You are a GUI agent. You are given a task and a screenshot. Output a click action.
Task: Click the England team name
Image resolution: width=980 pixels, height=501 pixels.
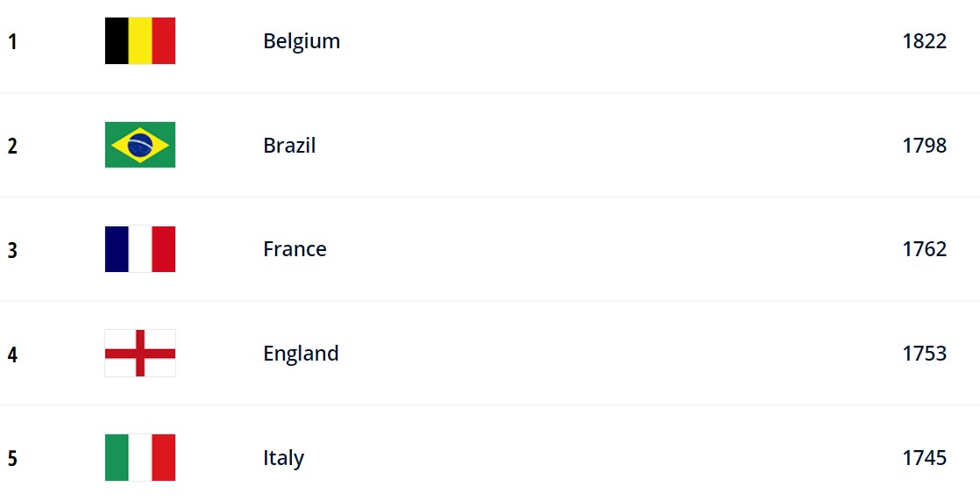point(301,354)
